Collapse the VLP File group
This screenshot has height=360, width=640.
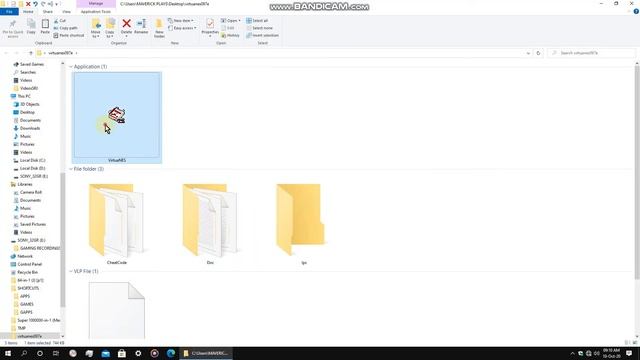pos(71,271)
